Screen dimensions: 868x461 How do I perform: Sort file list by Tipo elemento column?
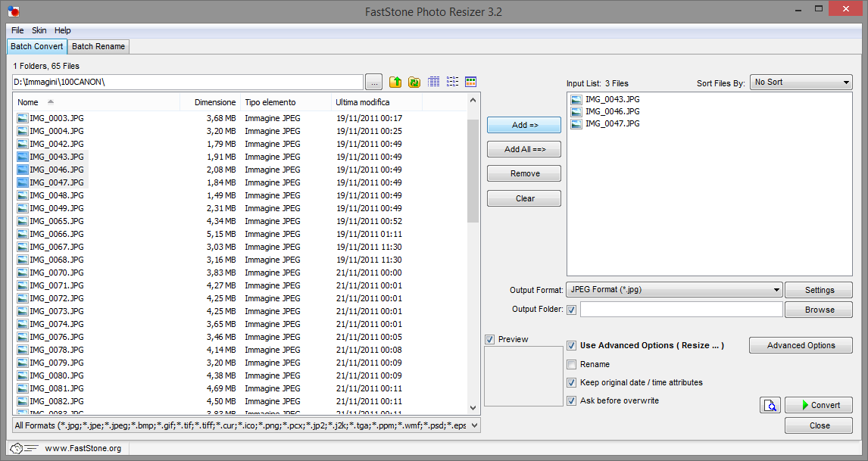286,102
